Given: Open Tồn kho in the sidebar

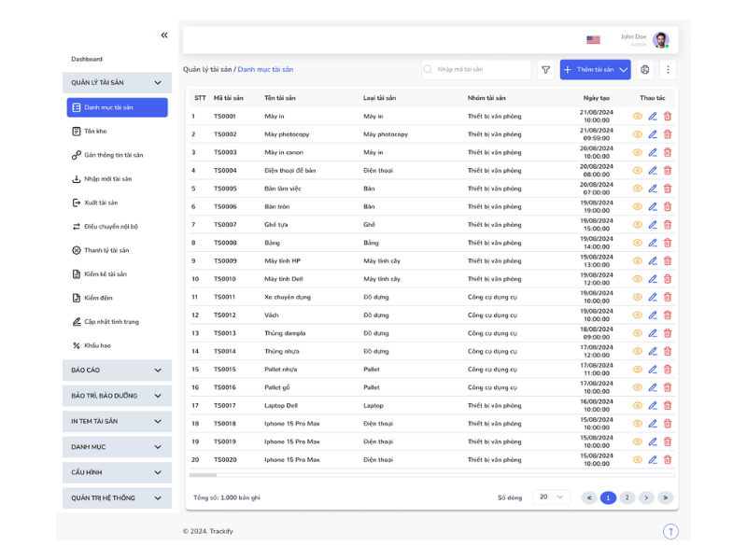Looking at the screenshot, I should (95, 132).
